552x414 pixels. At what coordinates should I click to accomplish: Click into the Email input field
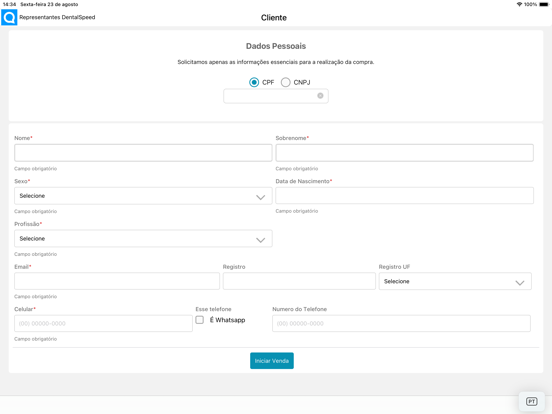pos(117,281)
